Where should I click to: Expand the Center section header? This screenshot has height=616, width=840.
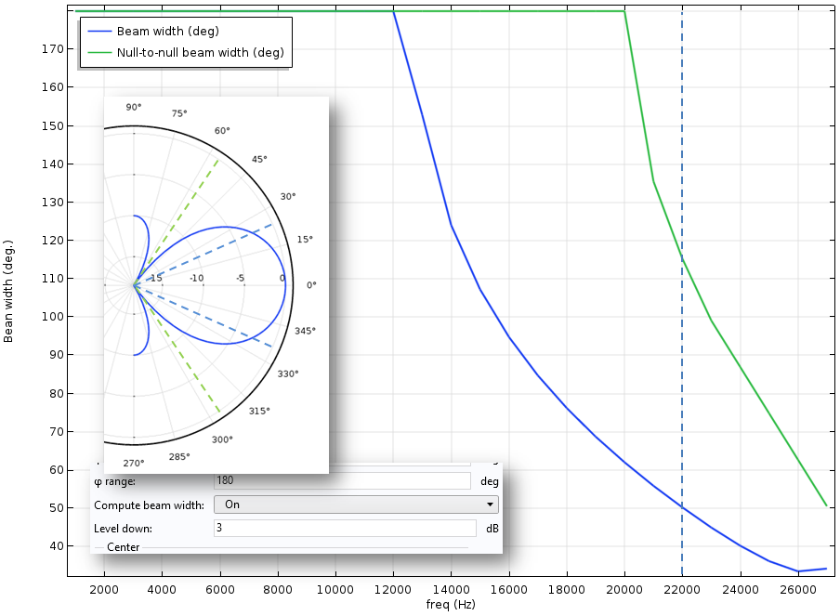123,546
